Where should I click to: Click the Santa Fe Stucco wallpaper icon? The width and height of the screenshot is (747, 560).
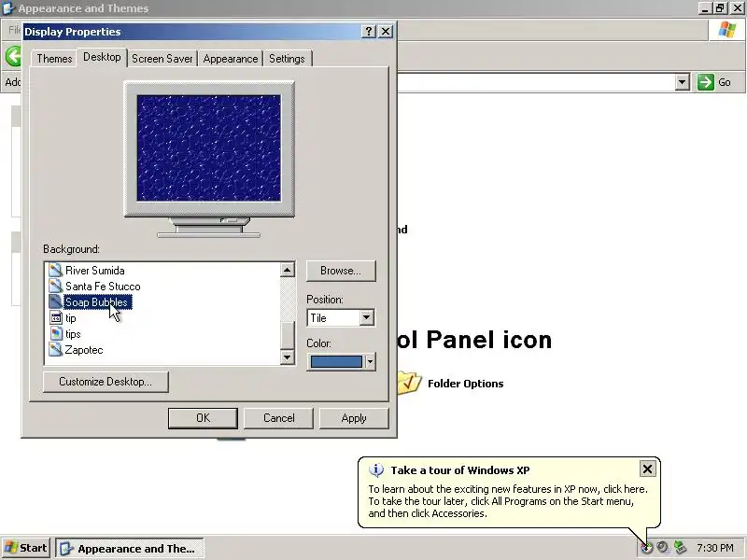click(56, 287)
